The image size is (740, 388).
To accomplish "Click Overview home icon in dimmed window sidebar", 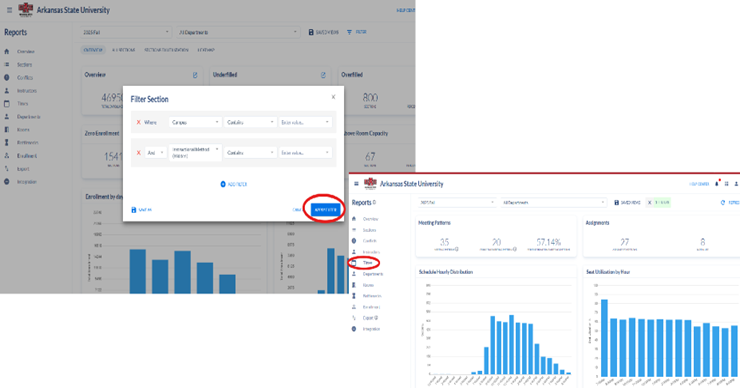I will pyautogui.click(x=7, y=51).
